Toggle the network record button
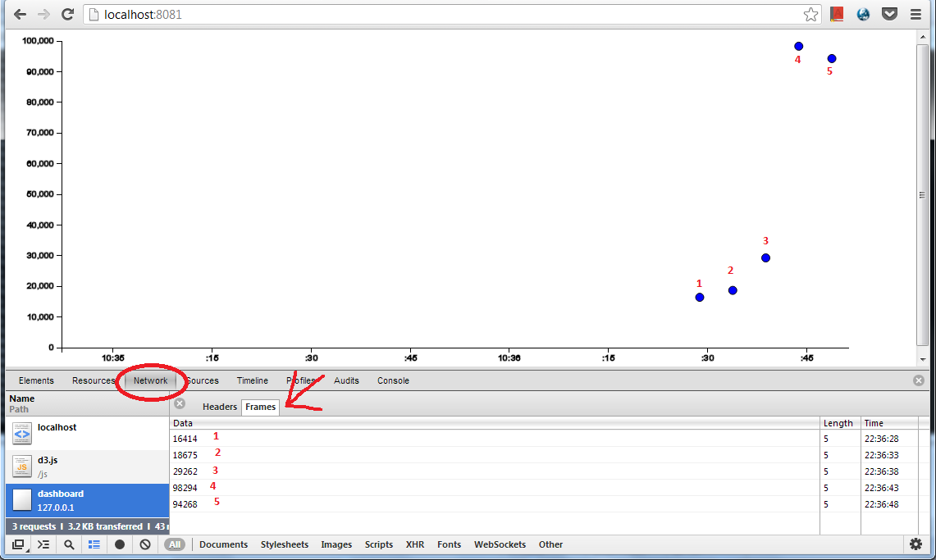936x560 pixels. (120, 544)
